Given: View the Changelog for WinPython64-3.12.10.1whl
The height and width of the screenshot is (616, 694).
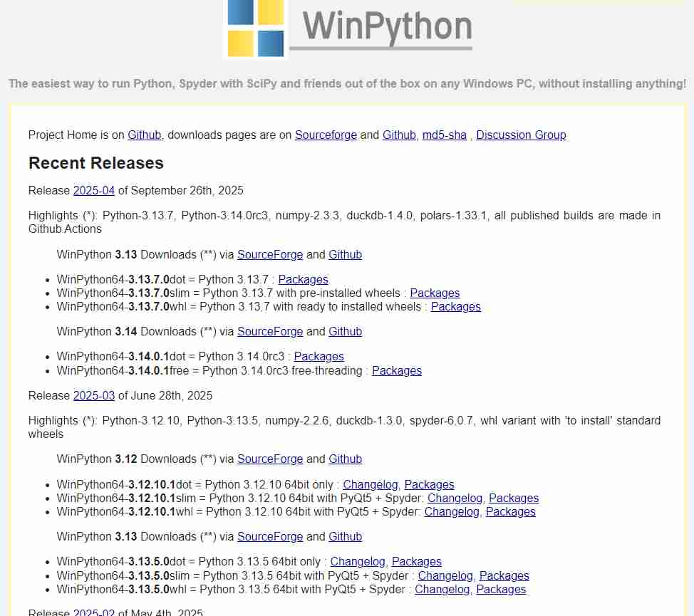Looking at the screenshot, I should 452,511.
